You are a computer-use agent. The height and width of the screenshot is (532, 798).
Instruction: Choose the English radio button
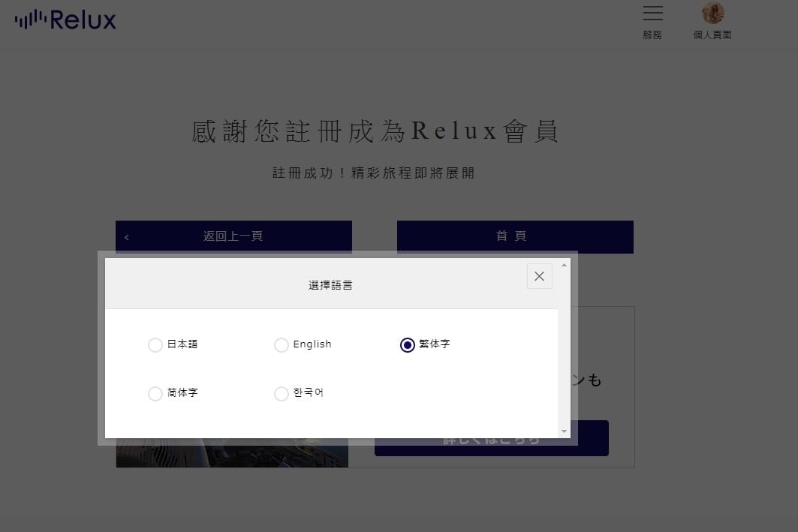[x=282, y=345]
